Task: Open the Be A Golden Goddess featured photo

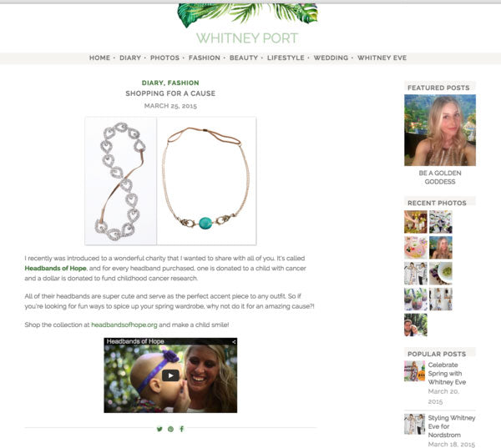Action: point(440,130)
